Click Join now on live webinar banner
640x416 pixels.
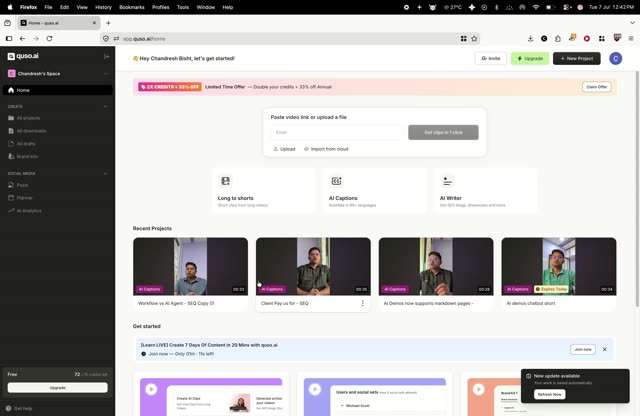click(583, 349)
